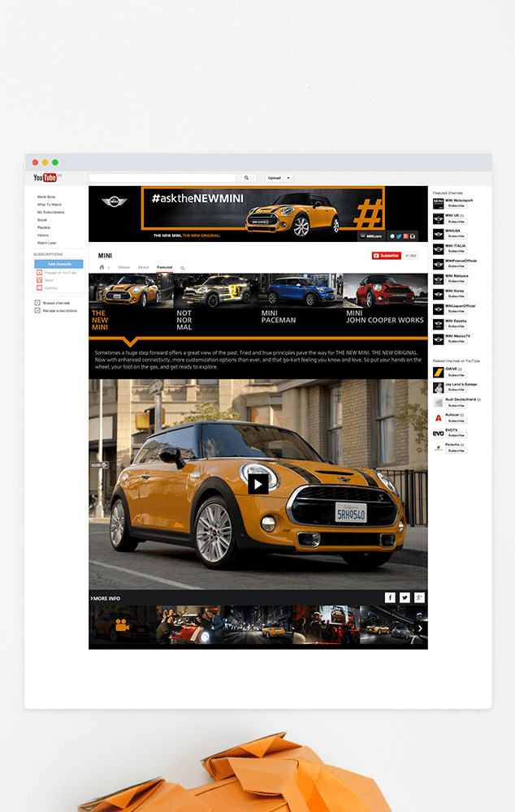Open the round blue icon in channel banner

click(392, 236)
